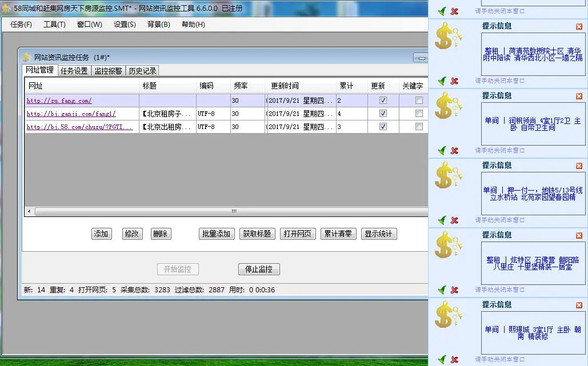Sort by the 更新时间 column header
Image resolution: width=588 pixels, height=366 pixels.
[301, 86]
